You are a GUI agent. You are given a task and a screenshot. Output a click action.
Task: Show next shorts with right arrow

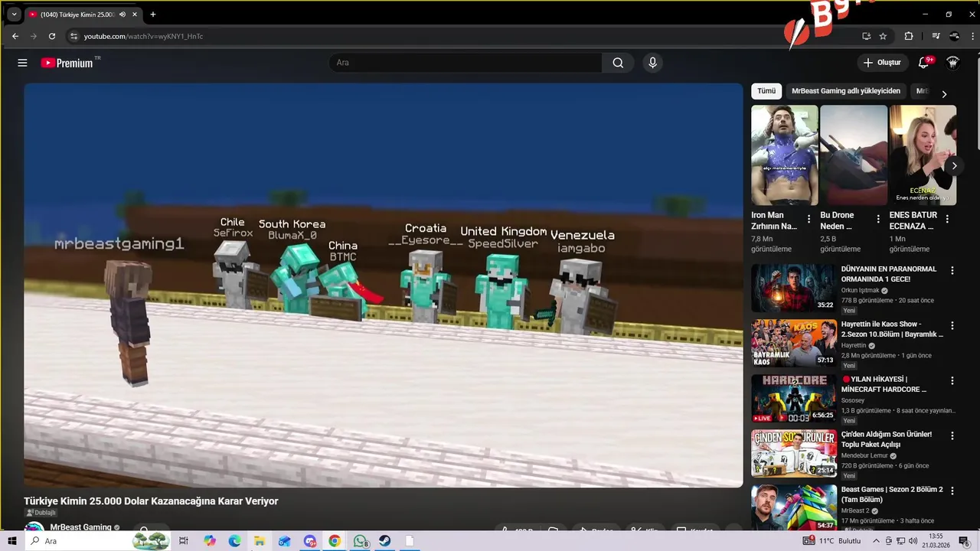[x=954, y=165]
